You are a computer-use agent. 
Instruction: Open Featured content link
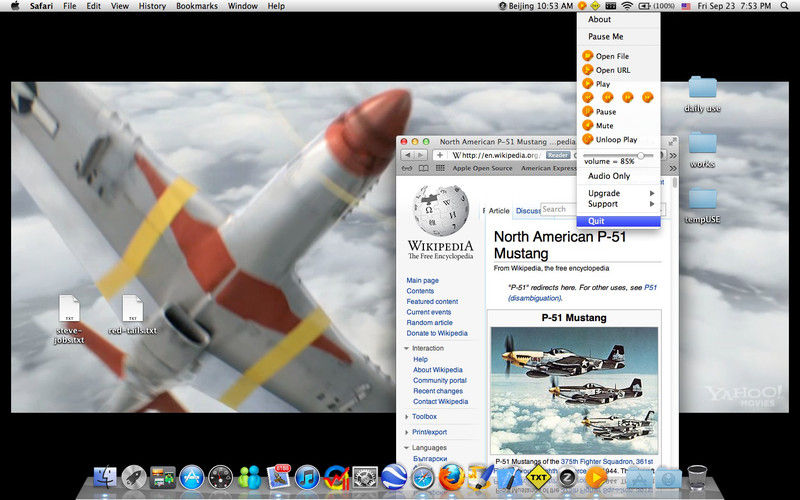pyautogui.click(x=432, y=302)
